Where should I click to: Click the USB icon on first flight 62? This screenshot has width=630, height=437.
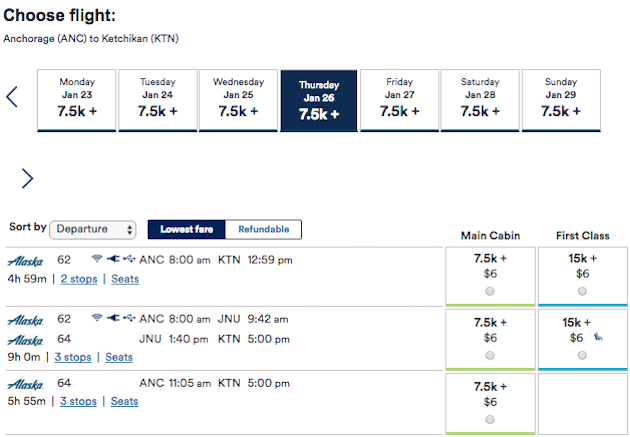(129, 259)
